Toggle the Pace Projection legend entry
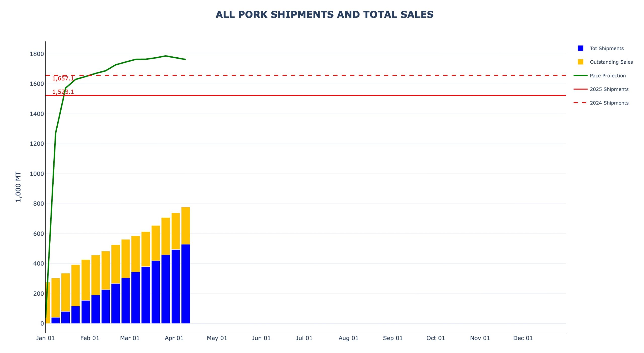The height and width of the screenshot is (353, 644). pos(607,75)
